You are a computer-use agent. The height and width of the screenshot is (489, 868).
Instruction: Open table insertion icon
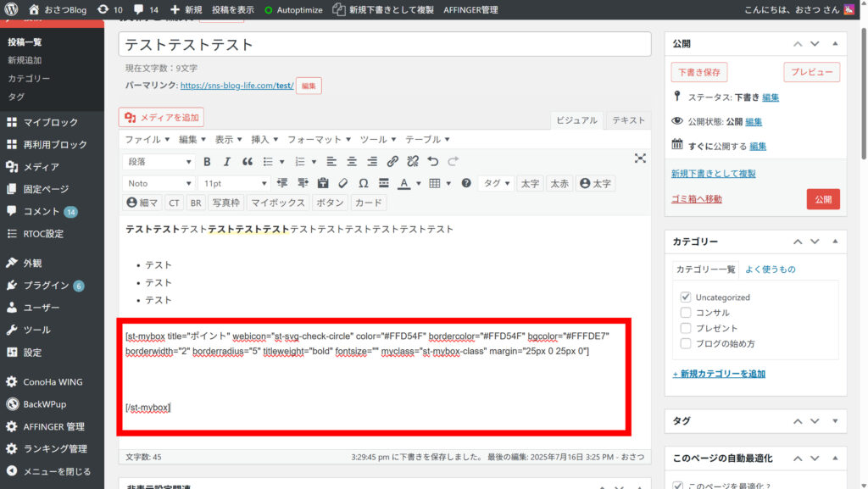tap(435, 183)
